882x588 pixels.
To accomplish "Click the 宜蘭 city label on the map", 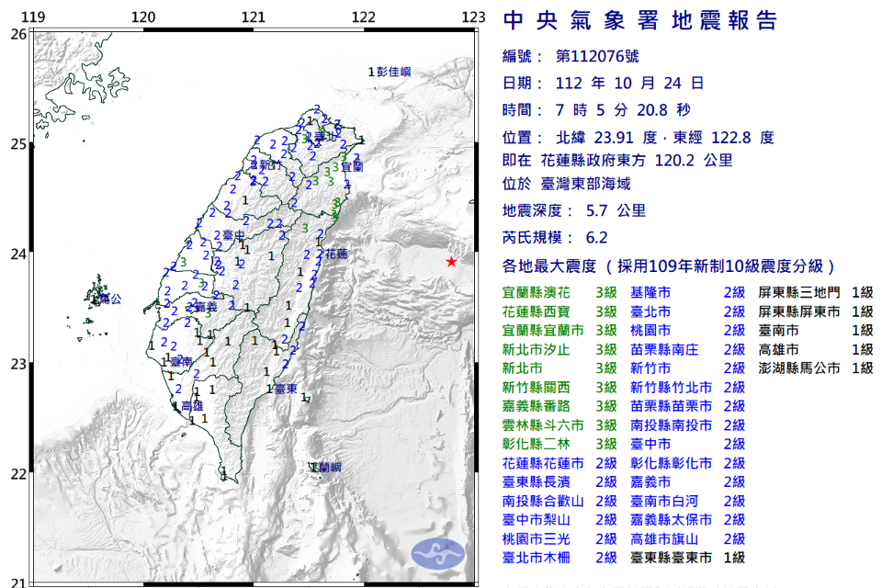I will point(352,166).
